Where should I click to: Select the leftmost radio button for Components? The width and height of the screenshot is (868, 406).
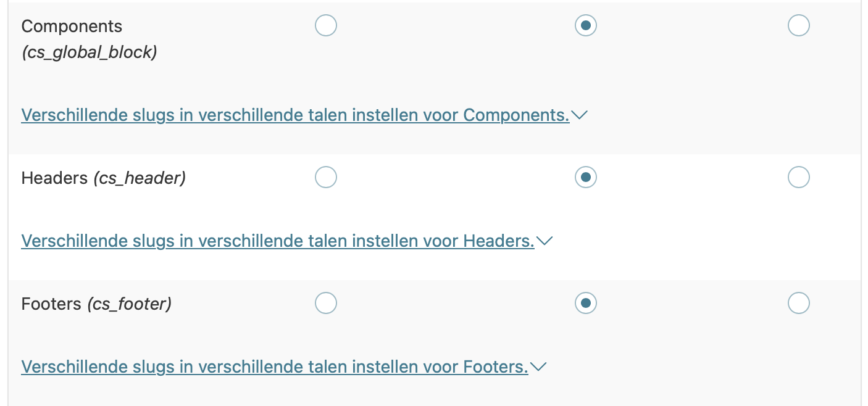(x=326, y=26)
